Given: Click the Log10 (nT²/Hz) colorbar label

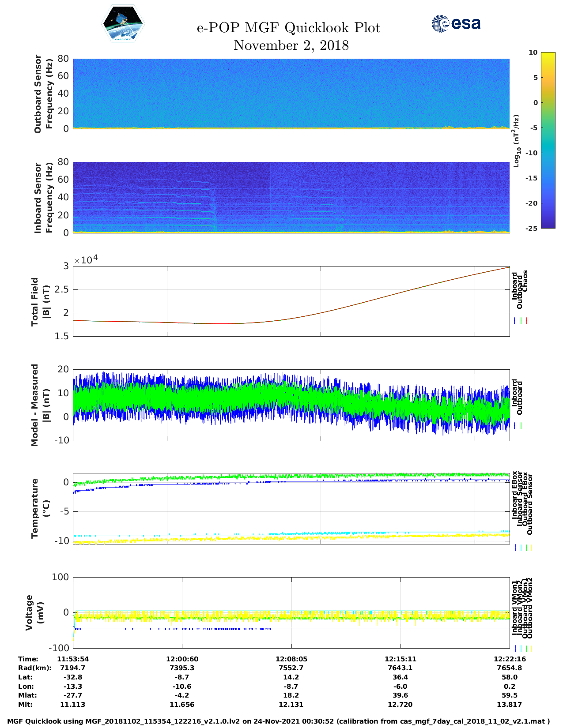Looking at the screenshot, I should click(x=516, y=140).
